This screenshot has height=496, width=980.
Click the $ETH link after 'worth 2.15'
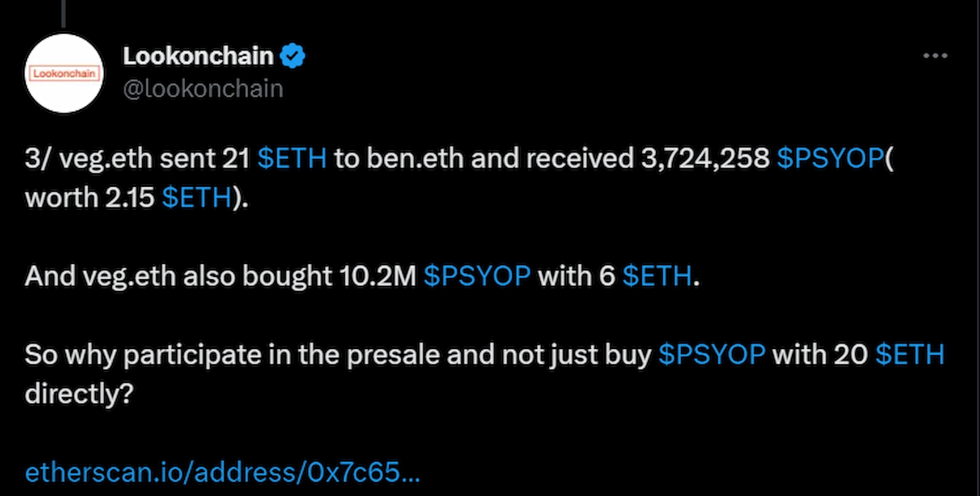[197, 197]
